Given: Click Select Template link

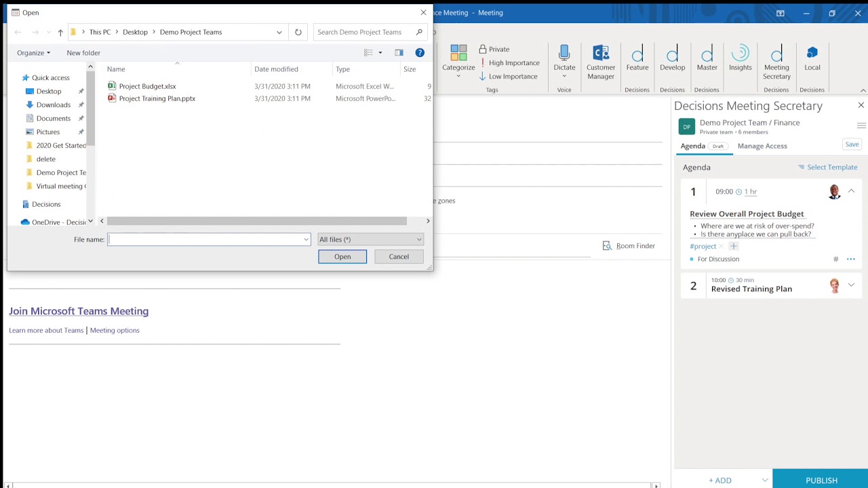Looking at the screenshot, I should pos(827,167).
